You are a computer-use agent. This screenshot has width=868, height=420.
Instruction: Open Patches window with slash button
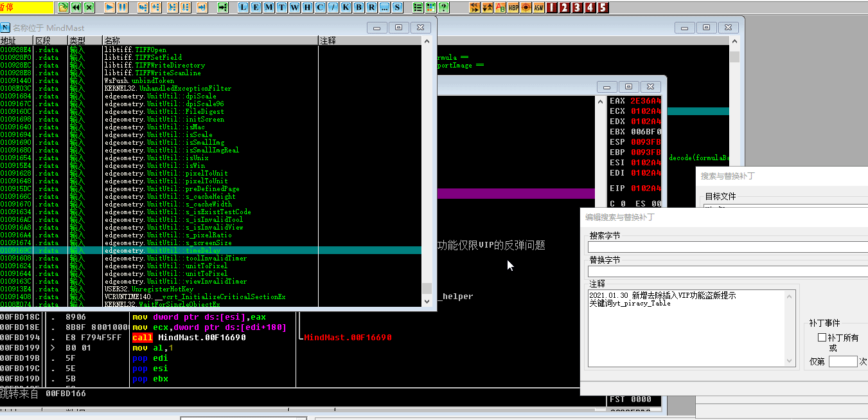tap(333, 8)
